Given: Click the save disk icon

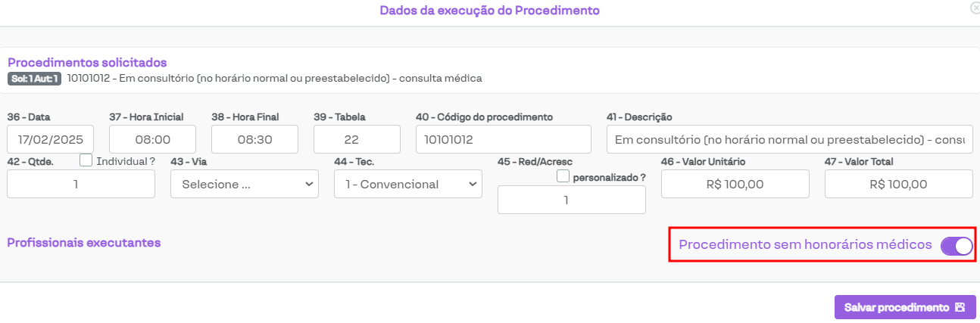Looking at the screenshot, I should click(x=960, y=307).
